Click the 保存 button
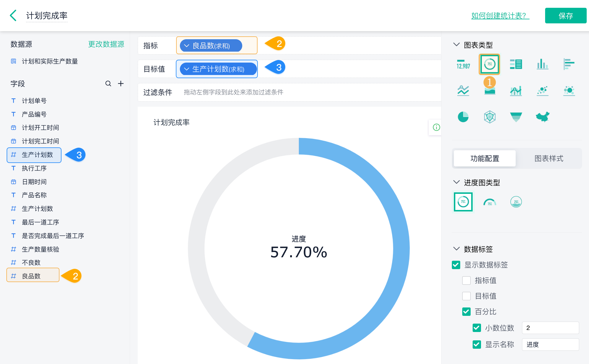Viewport: 589px width, 364px height. pos(565,16)
